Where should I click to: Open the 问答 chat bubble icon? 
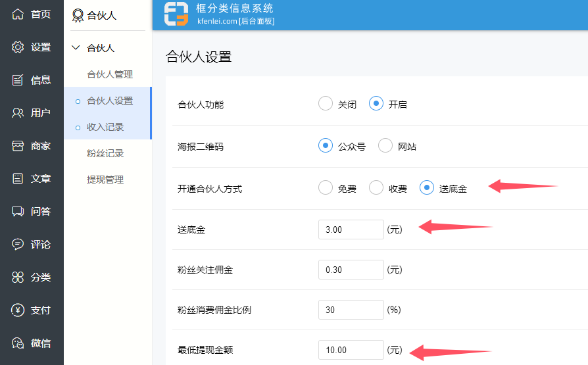click(18, 211)
